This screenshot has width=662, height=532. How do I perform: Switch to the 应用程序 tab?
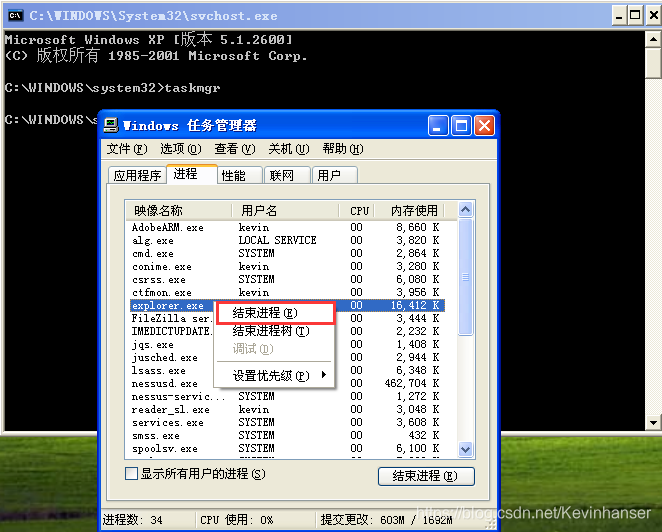[137, 175]
